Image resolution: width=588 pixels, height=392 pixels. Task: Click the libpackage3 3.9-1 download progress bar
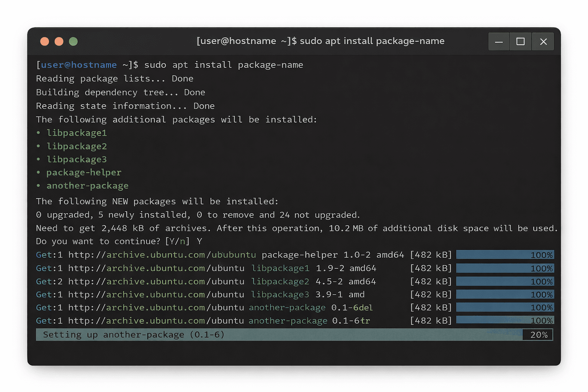coord(505,295)
